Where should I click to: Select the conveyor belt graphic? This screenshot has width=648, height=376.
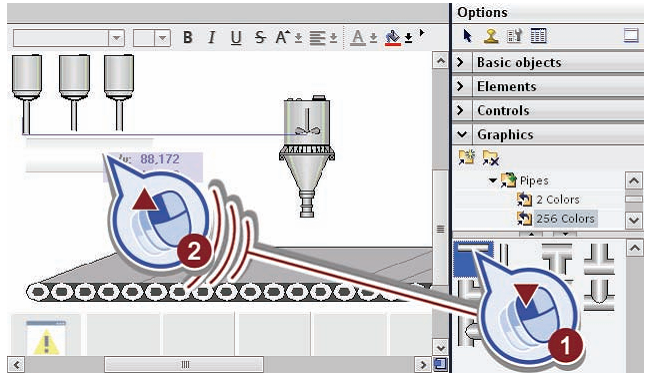click(x=229, y=274)
